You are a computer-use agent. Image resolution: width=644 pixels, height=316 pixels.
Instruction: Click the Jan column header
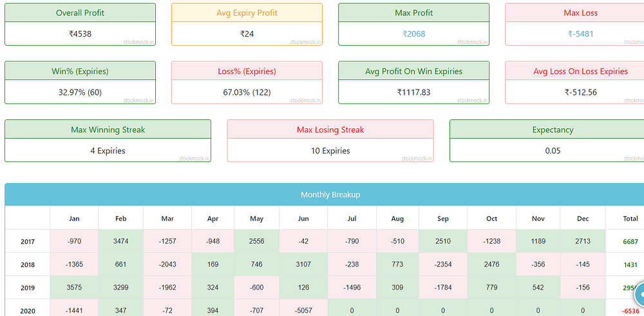point(74,219)
